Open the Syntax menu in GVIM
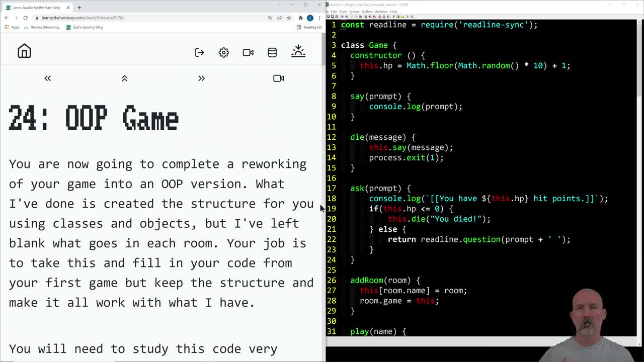644x362 pixels. pos(354,12)
